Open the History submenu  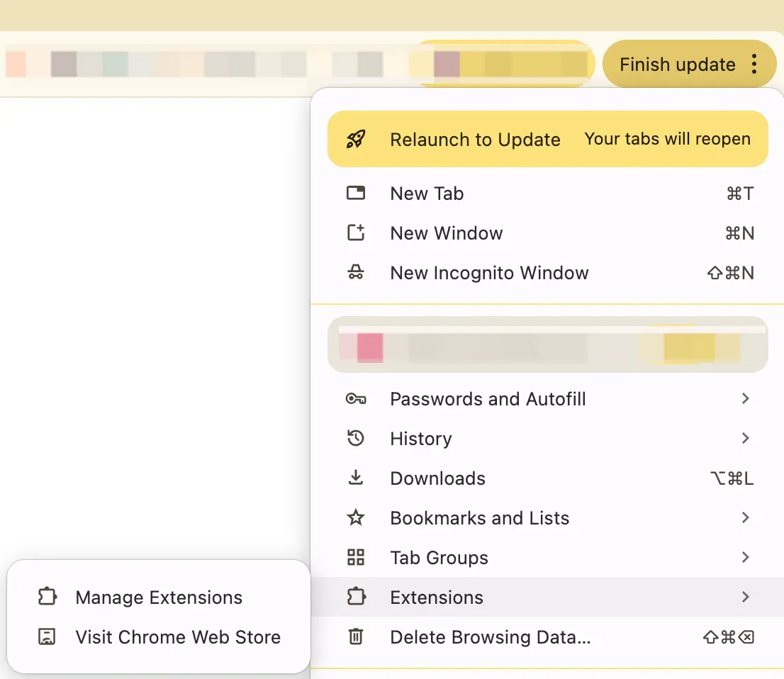click(547, 439)
